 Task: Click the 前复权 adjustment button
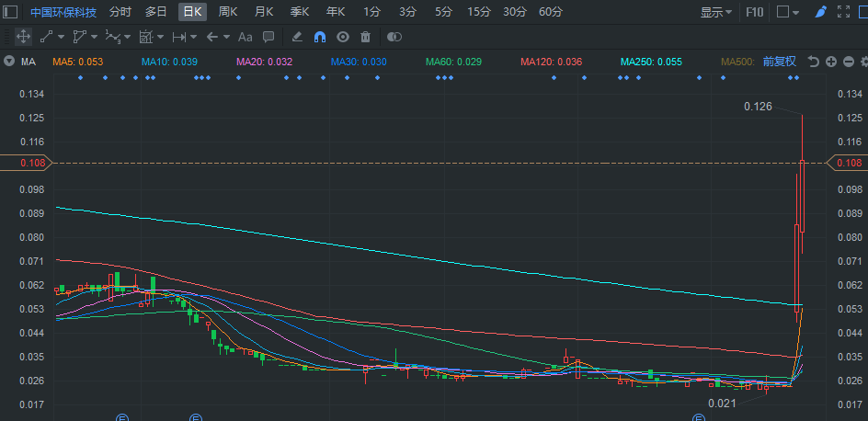point(780,62)
